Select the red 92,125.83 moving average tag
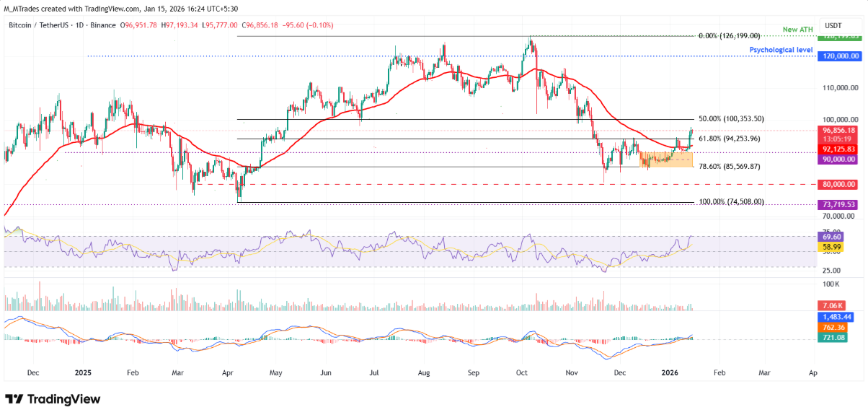The width and height of the screenshot is (868, 415). coord(841,149)
